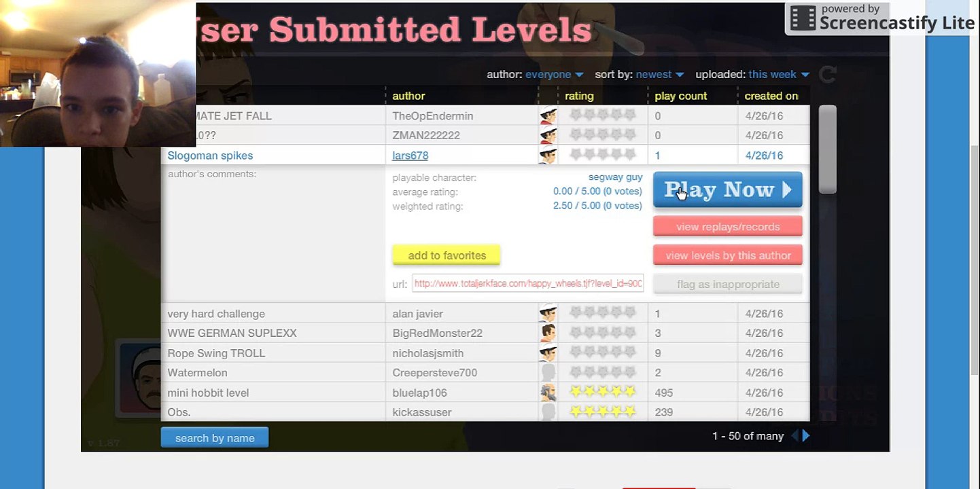Click old man character icon in bluelap106 row
Viewport: 980px width, 489px height.
[548, 392]
